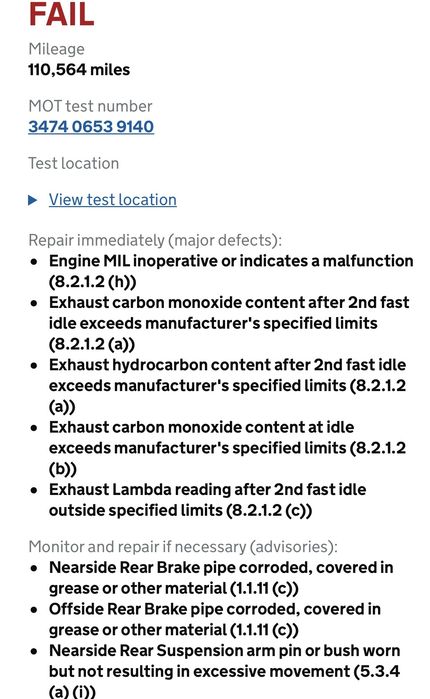
Task: Click the Repair immediately (major defects) heading
Action: point(155,240)
